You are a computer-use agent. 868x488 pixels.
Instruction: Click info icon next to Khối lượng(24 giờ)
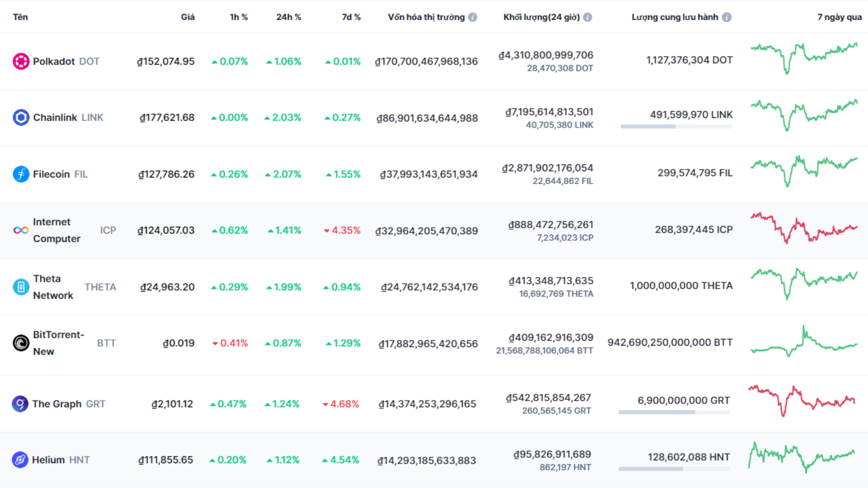point(587,17)
